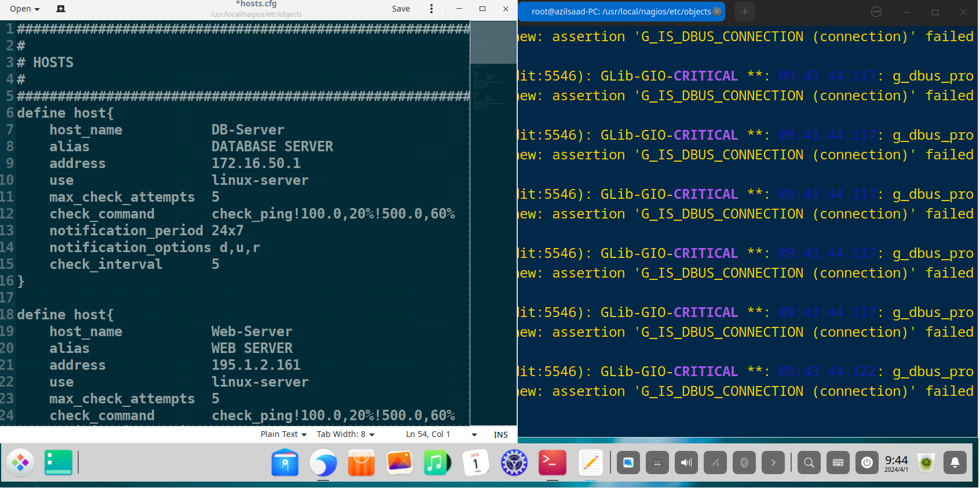Open the calendar app in the dock
The width and height of the screenshot is (980, 488).
(x=476, y=463)
